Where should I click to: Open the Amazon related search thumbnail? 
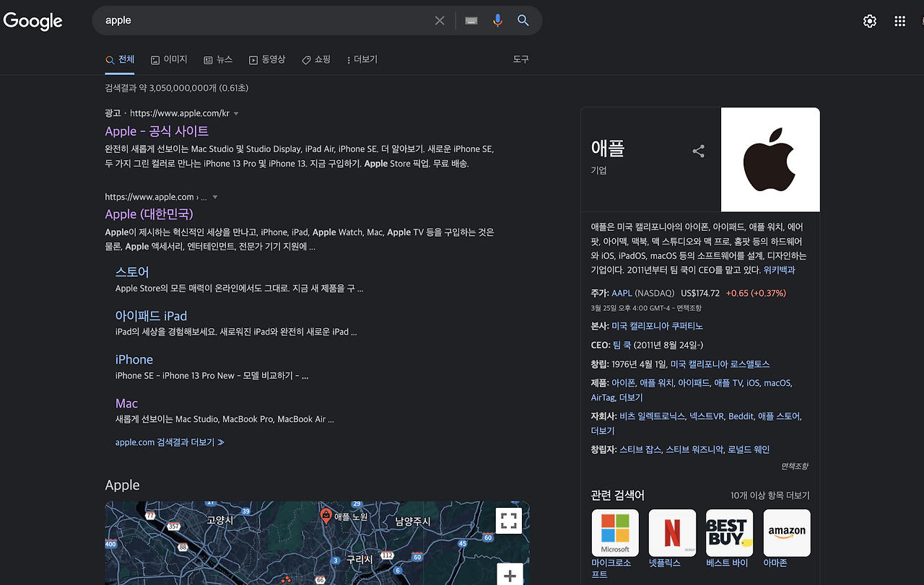point(787,533)
